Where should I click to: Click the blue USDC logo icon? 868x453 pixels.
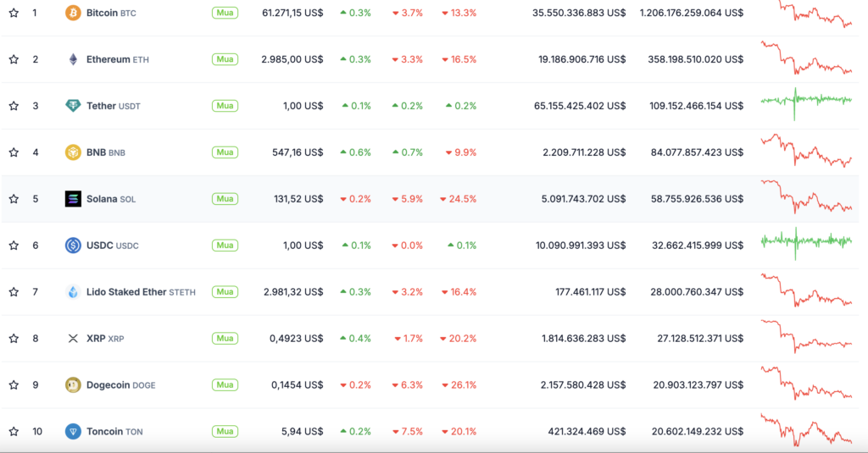tap(73, 245)
